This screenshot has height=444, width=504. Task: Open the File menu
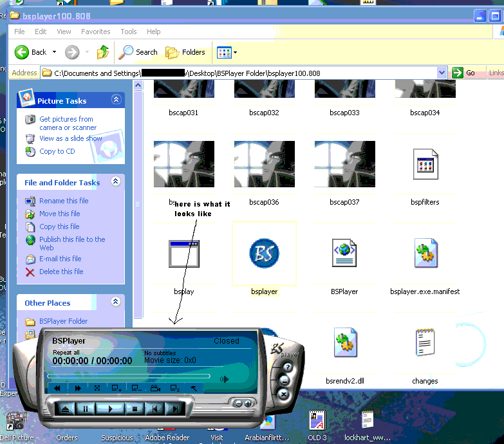point(19,32)
